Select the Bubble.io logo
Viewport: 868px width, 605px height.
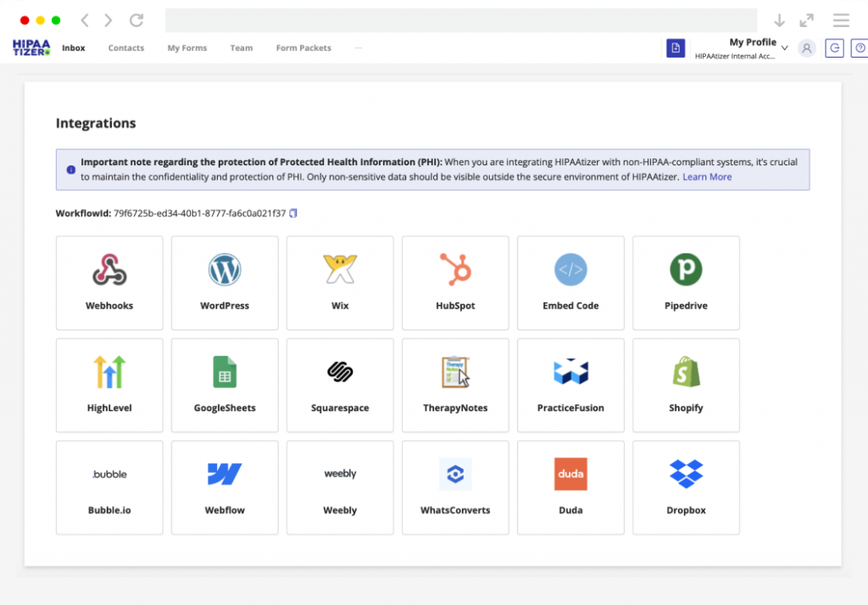109,475
